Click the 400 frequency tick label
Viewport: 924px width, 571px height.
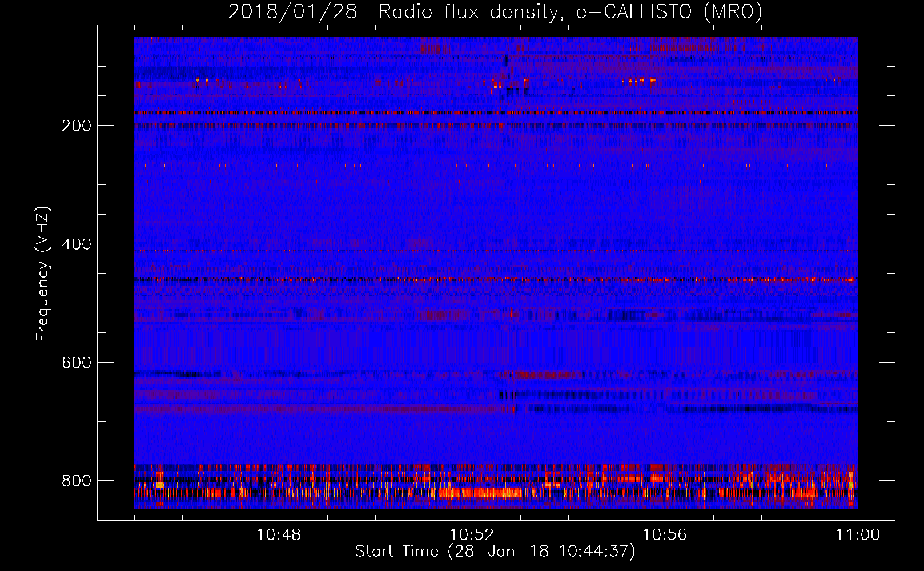tap(77, 244)
